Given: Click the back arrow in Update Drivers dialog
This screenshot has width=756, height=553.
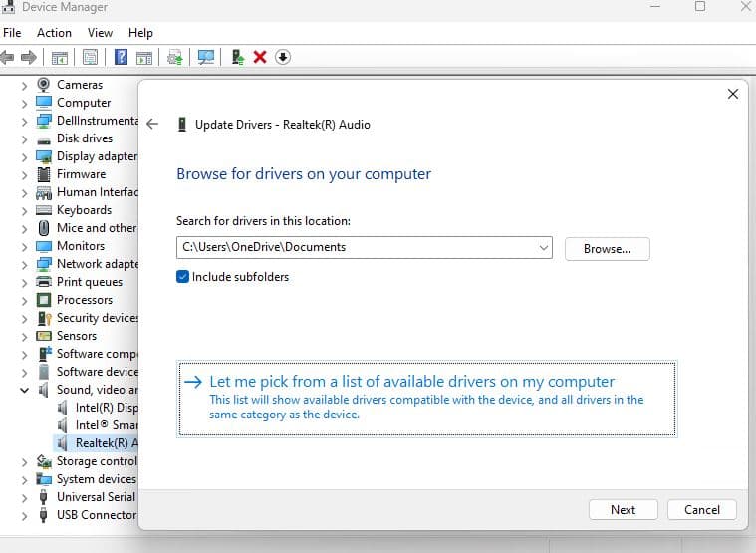Looking at the screenshot, I should (x=152, y=125).
